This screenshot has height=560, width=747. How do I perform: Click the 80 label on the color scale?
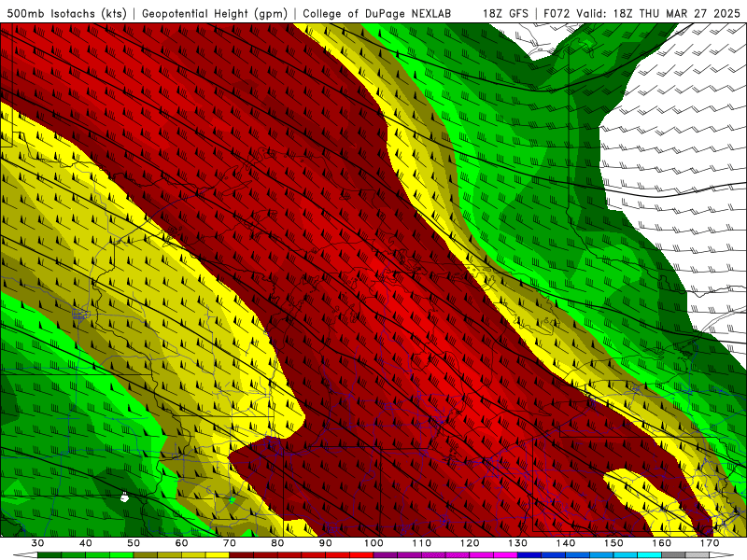[277, 543]
